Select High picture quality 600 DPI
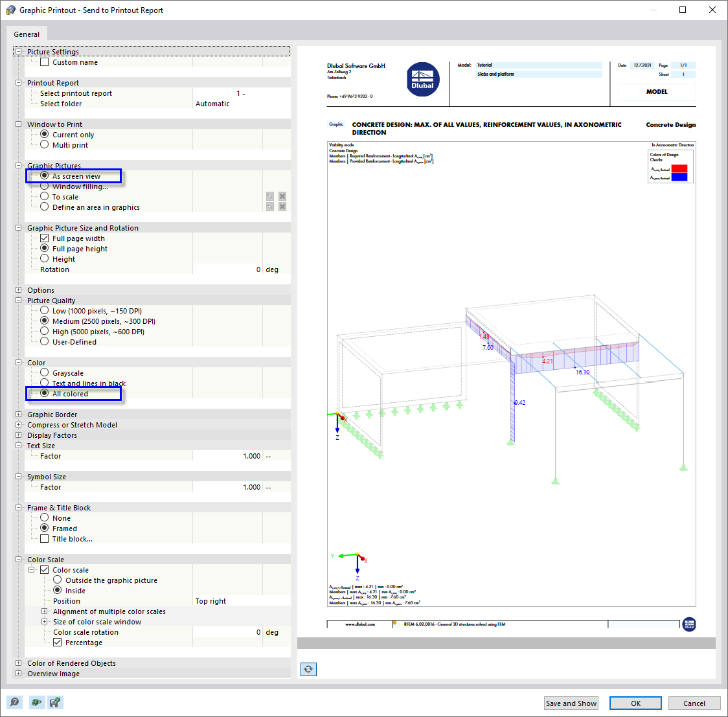This screenshot has width=728, height=717. coord(45,331)
